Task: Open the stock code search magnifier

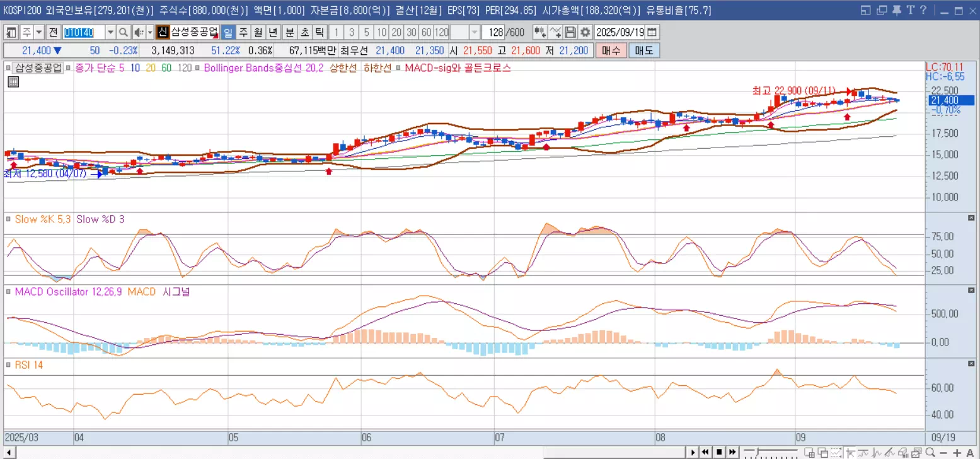Action: [x=124, y=32]
